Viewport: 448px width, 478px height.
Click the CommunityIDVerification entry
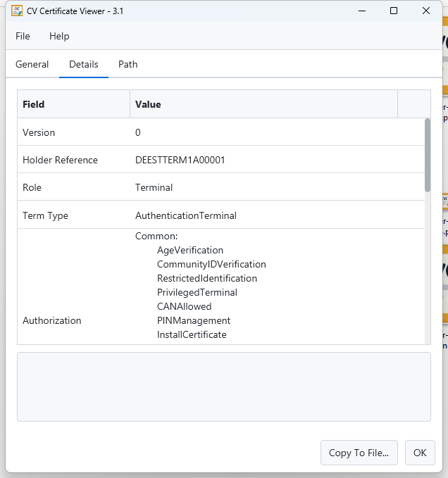211,264
